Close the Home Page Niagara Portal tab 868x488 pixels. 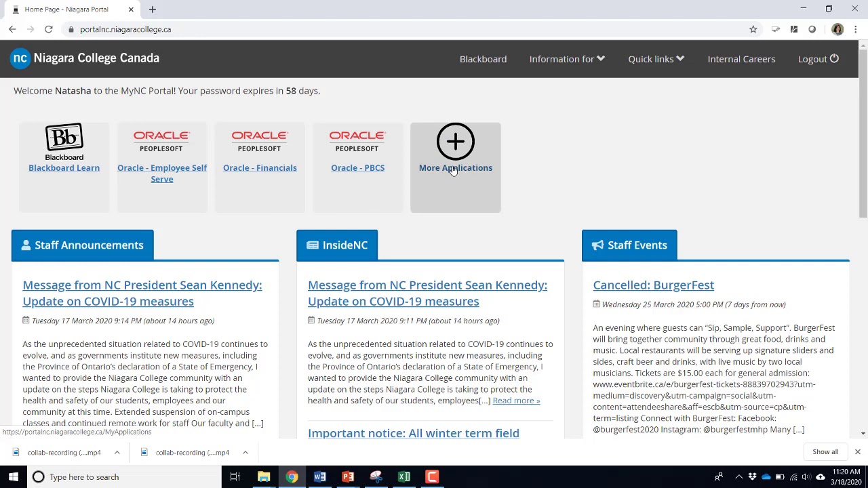131,9
